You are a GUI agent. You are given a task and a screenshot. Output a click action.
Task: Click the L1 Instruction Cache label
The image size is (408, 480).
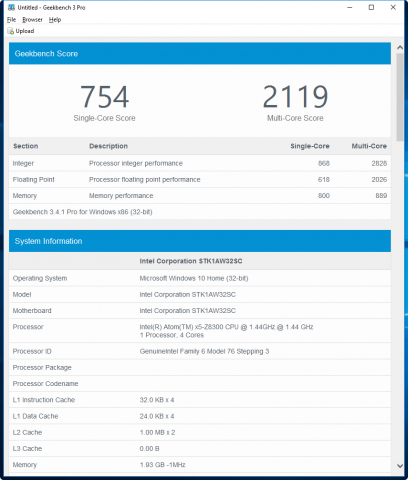44,400
